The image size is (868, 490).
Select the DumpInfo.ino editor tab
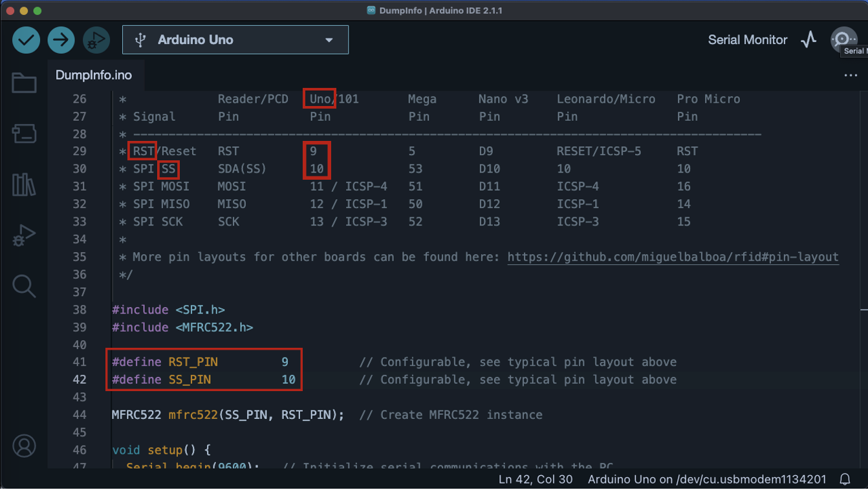[x=94, y=75]
